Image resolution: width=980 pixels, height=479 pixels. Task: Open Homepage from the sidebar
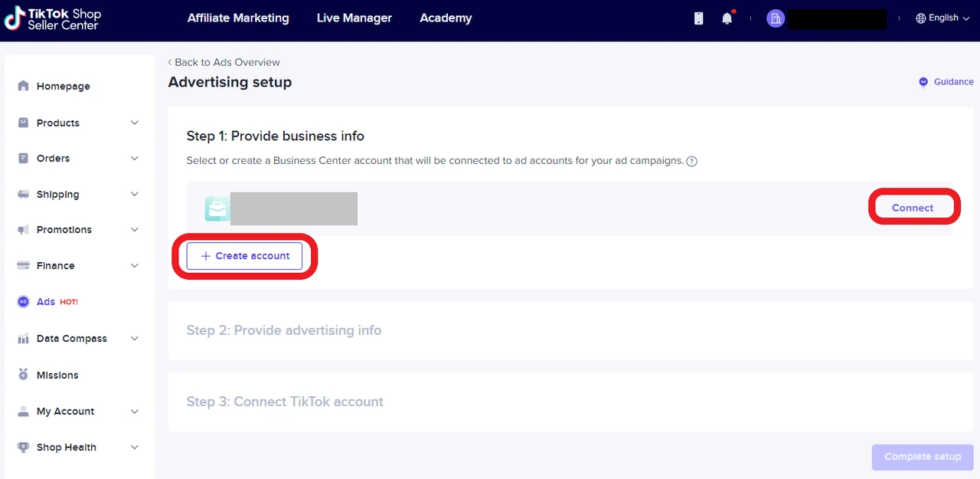[63, 87]
